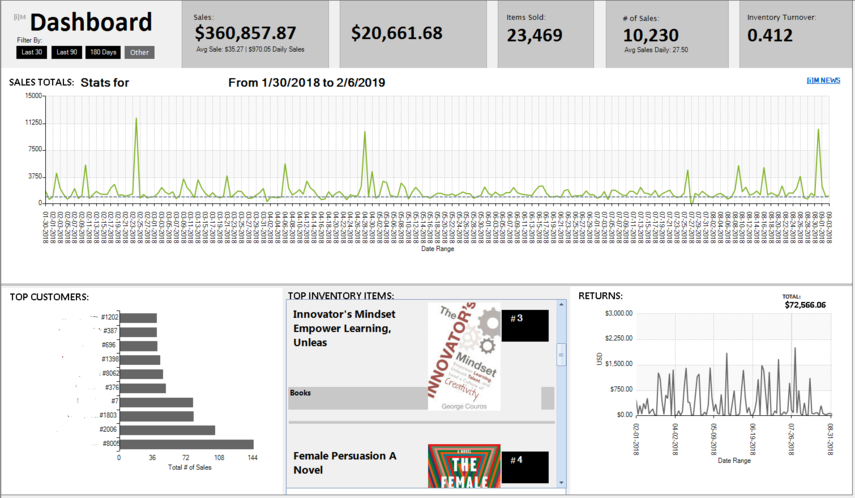The width and height of the screenshot is (855, 498).
Task: Click the Inventory Turnover 0.412 tile
Action: coord(796,34)
